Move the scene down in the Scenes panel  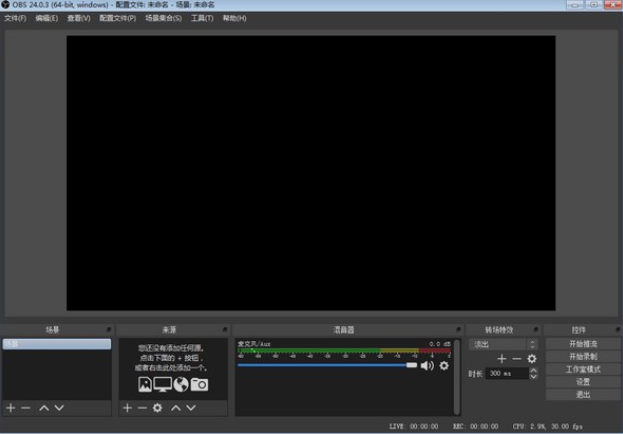(x=59, y=408)
